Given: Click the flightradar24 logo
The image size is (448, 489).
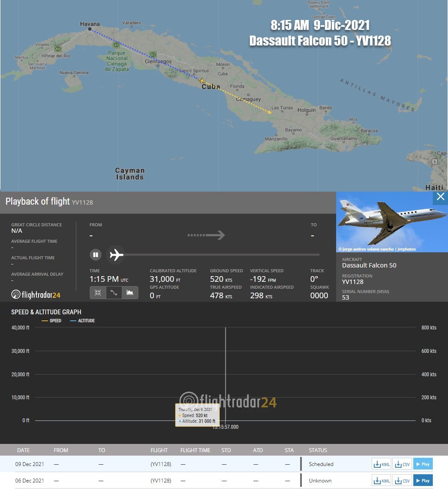Looking at the screenshot, I should coord(36,294).
